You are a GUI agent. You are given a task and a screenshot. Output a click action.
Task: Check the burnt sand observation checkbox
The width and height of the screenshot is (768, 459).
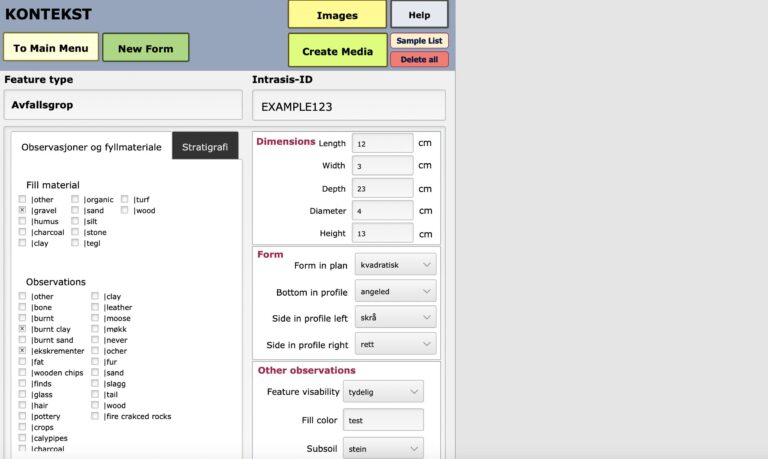click(x=22, y=339)
